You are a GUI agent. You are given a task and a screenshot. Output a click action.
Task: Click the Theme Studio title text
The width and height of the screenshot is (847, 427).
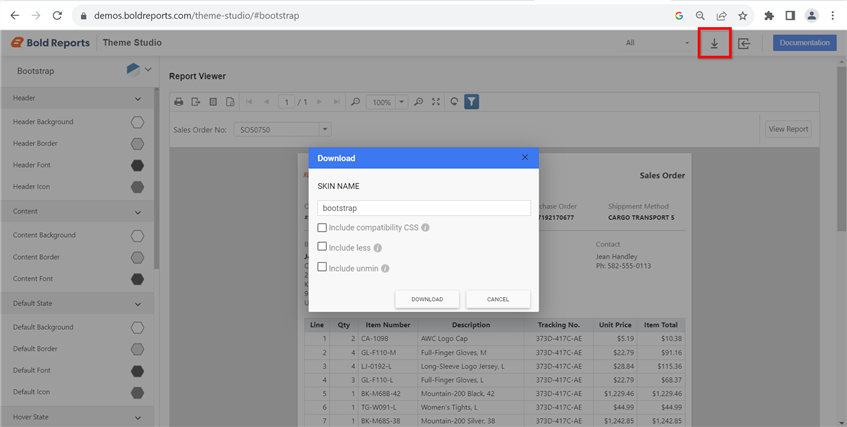(x=132, y=43)
